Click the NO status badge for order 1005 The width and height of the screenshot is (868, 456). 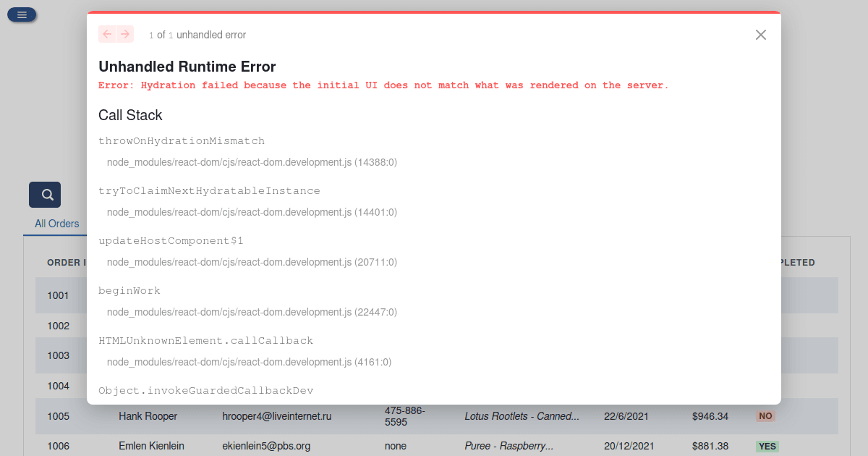tap(765, 416)
